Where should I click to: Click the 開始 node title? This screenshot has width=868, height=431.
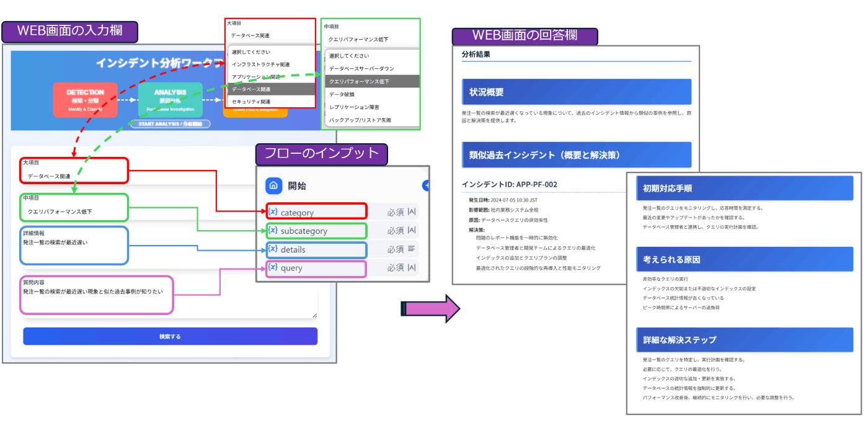point(297,185)
